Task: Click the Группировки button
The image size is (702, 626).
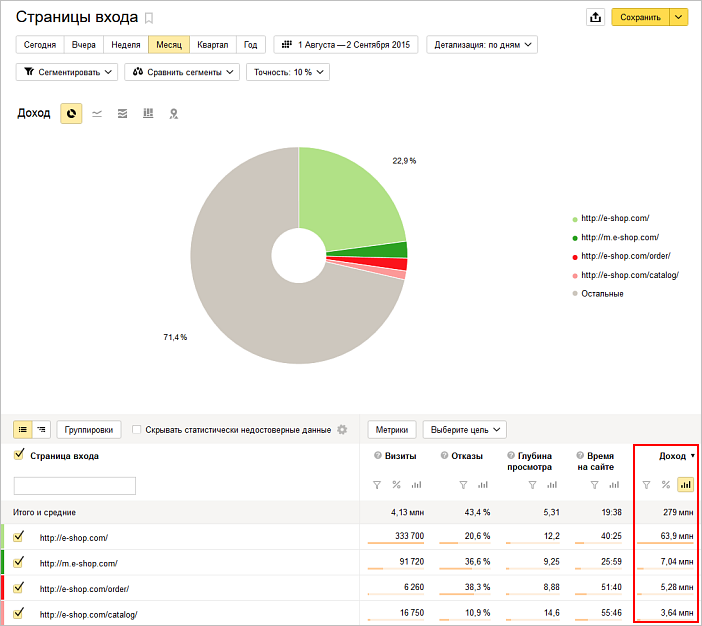Action: tap(89, 430)
